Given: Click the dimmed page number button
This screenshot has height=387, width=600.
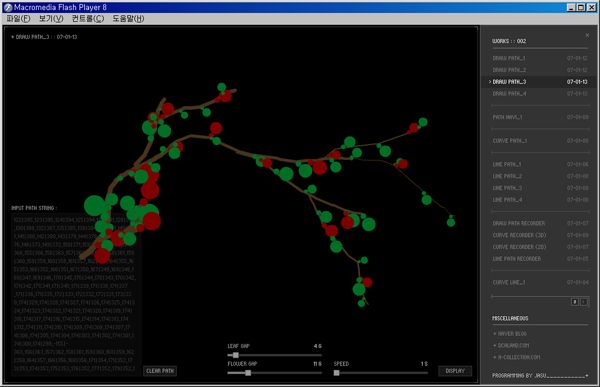Looking at the screenshot, I should tap(584, 302).
